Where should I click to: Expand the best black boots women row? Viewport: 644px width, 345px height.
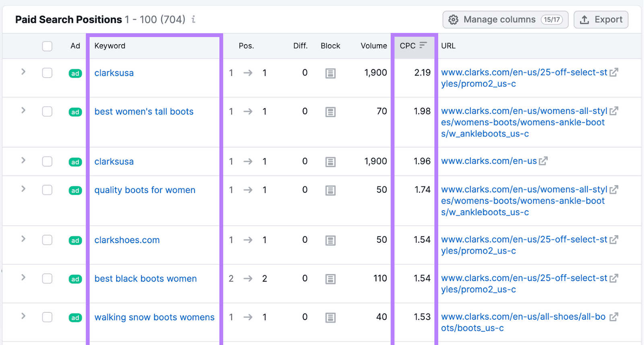pos(23,277)
